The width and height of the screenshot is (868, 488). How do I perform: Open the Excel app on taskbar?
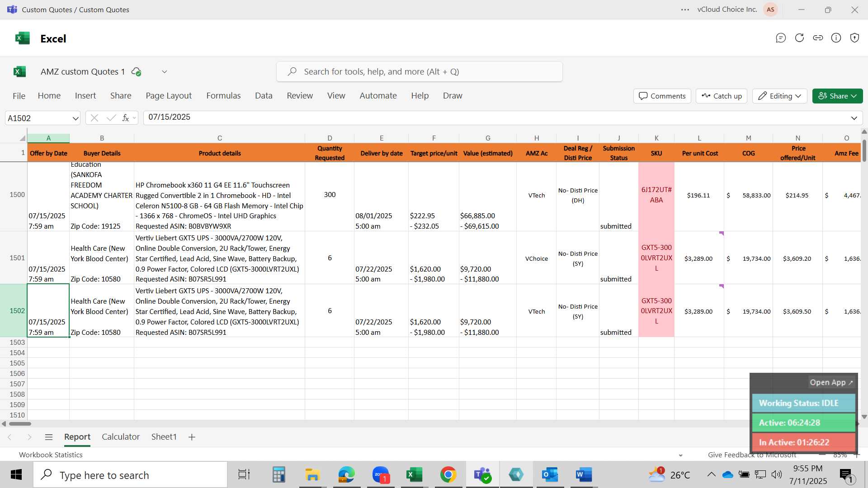click(414, 475)
